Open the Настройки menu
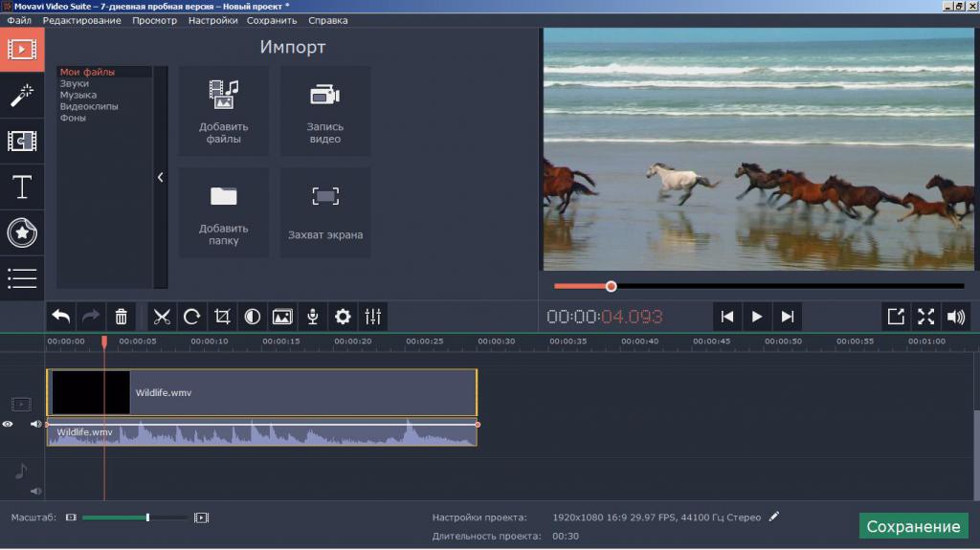Screen dimensions: 980x550 pos(212,20)
